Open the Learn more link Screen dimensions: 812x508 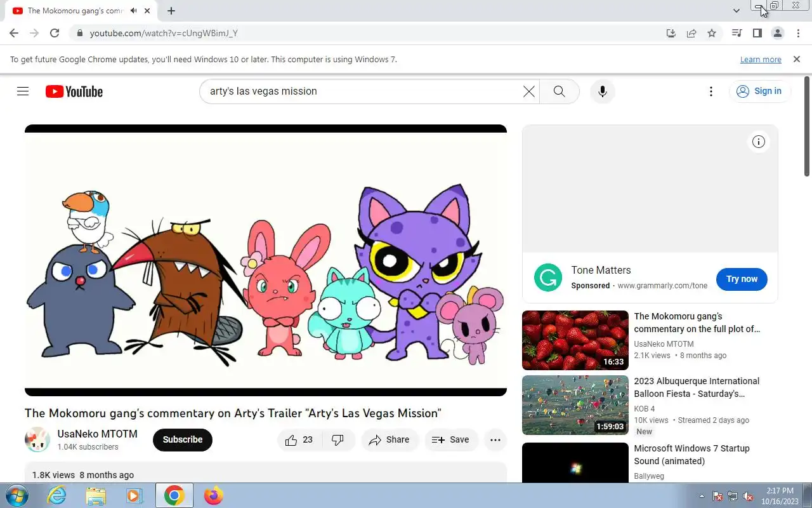pos(761,60)
